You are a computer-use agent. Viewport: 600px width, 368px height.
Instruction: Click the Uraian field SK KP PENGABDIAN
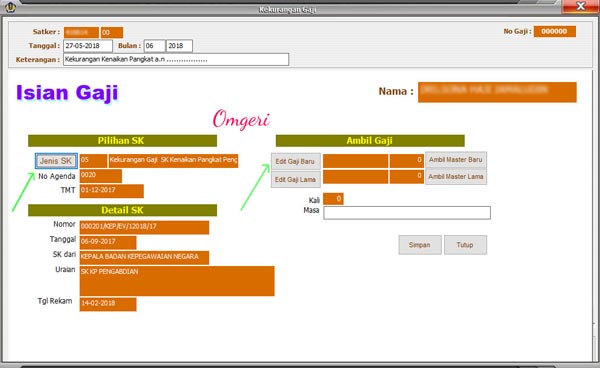177,281
